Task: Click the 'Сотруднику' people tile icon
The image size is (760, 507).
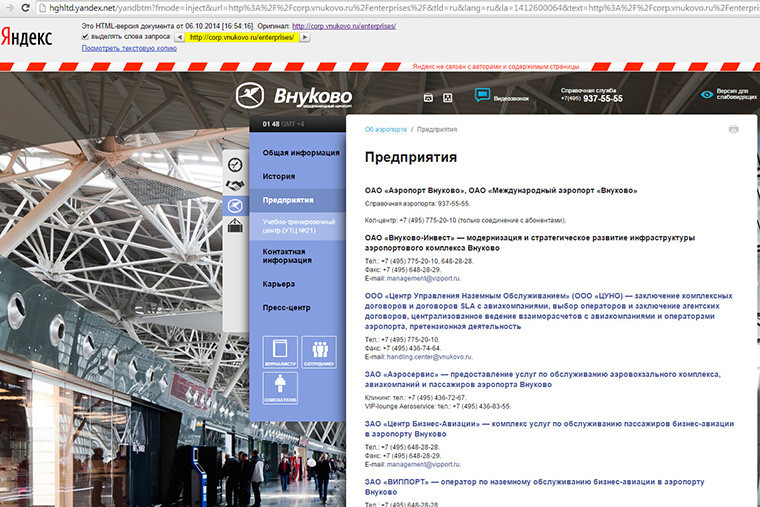Action: coord(319,352)
